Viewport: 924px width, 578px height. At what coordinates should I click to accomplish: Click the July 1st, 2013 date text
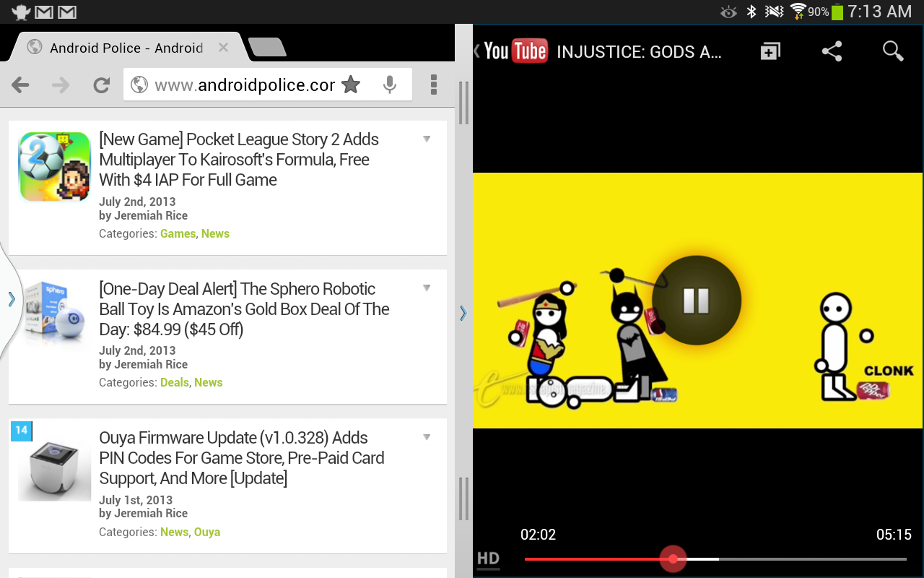click(x=136, y=500)
